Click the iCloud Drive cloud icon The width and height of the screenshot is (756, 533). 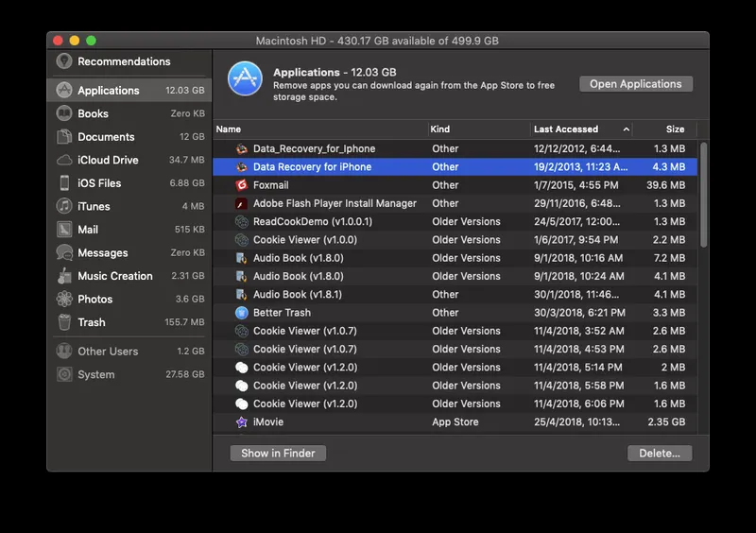point(64,160)
